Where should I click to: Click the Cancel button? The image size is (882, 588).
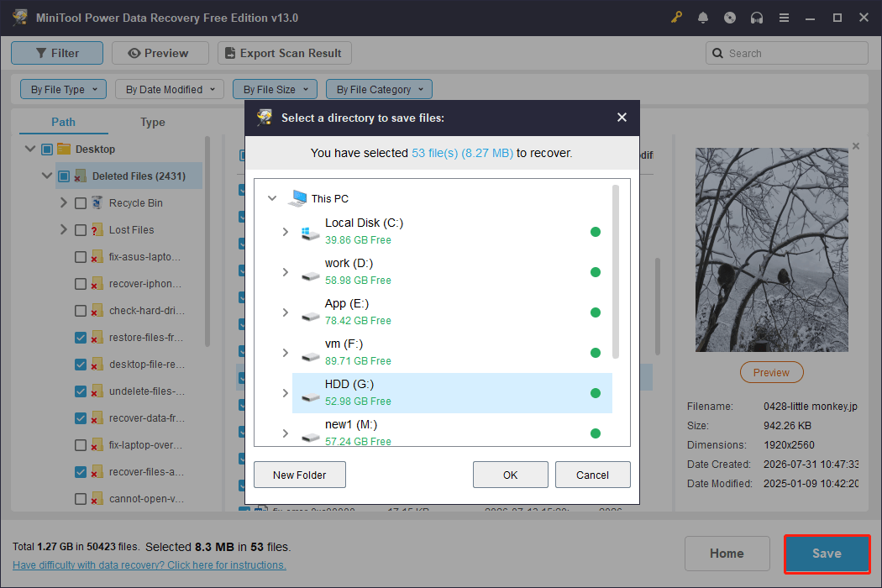pos(592,475)
